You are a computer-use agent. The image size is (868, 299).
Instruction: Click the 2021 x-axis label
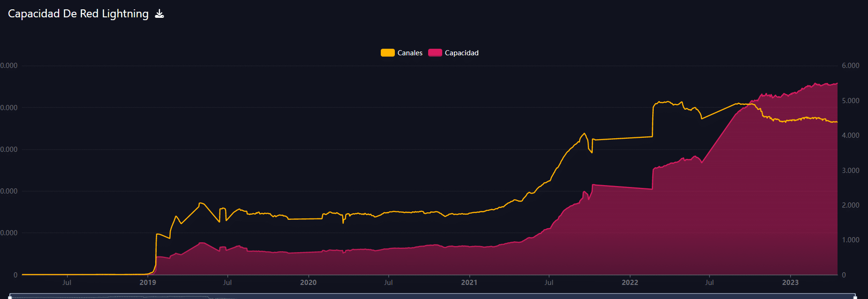coord(469,282)
